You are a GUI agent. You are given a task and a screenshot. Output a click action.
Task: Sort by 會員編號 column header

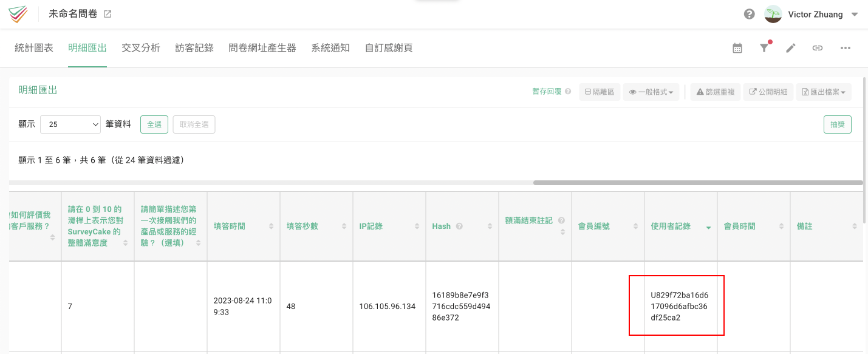click(x=607, y=226)
